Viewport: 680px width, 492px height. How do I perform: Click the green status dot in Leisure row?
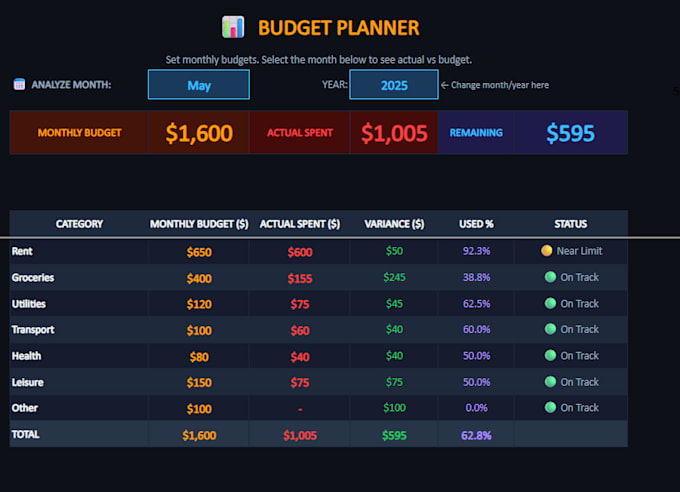click(550, 382)
